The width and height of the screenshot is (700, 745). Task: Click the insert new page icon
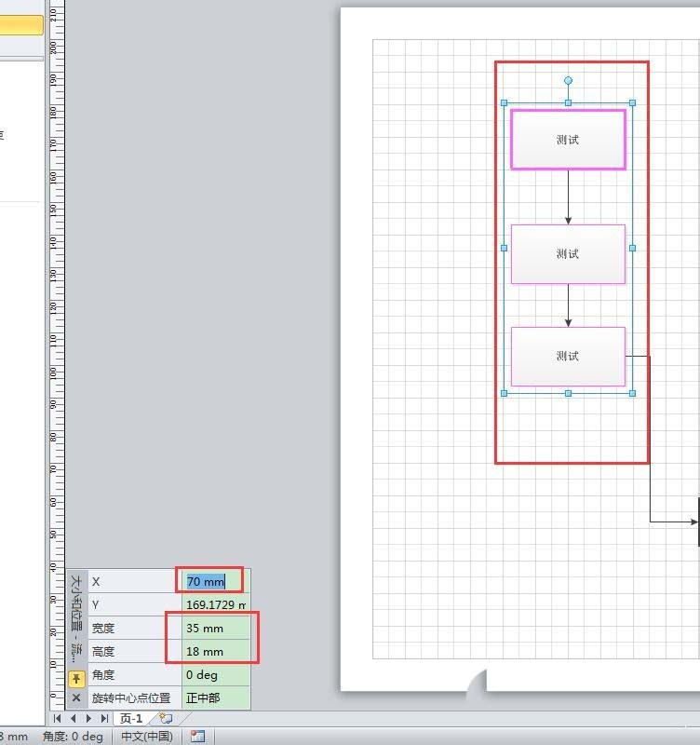coord(166,718)
